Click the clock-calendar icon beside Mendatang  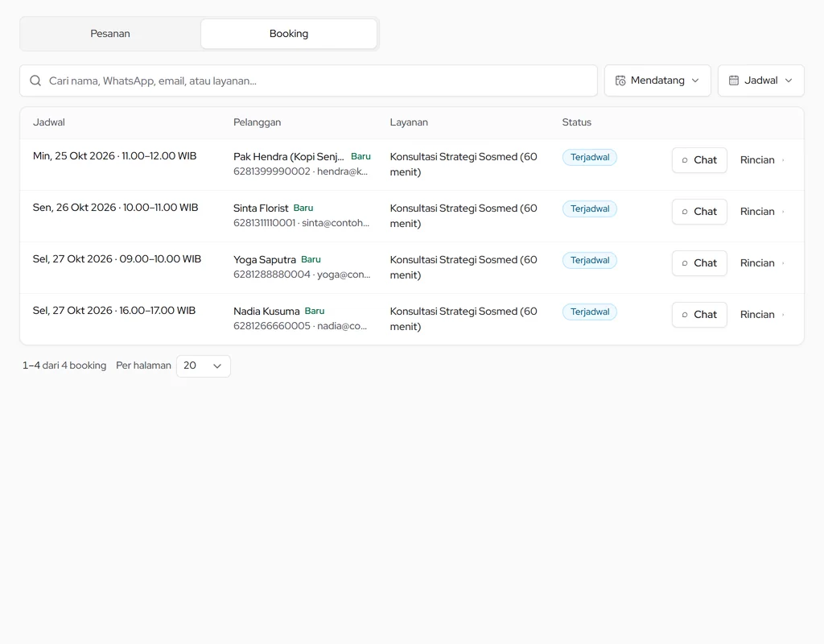tap(620, 80)
